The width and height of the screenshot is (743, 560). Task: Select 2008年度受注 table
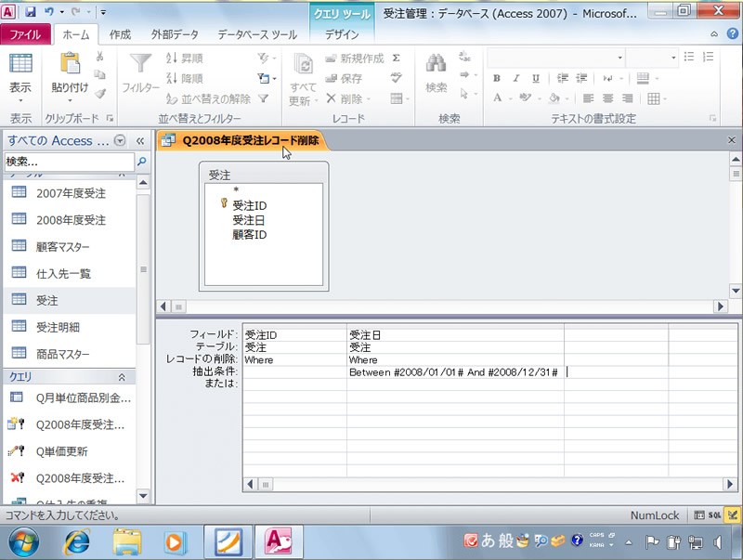69,220
